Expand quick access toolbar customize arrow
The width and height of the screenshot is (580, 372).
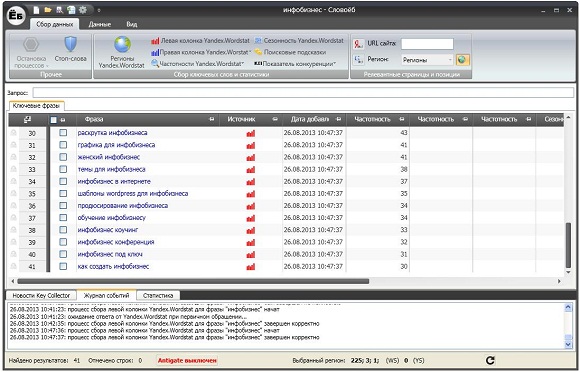point(99,10)
